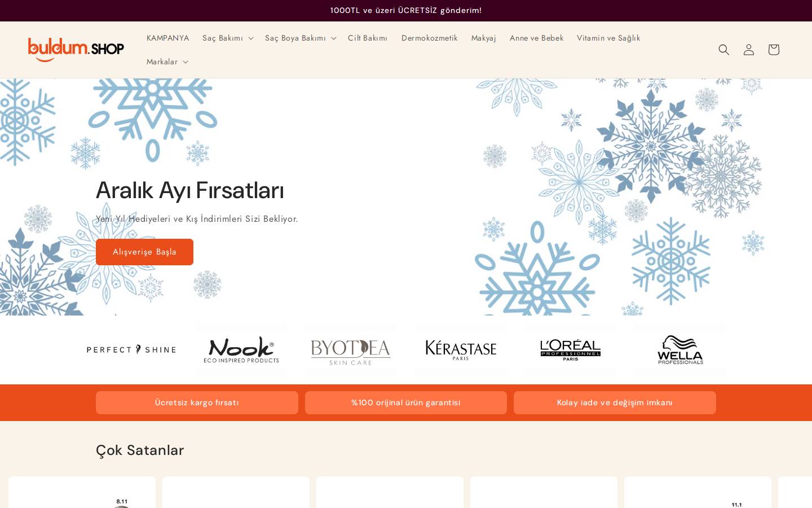Click Ücretsiz kargo fırsatı badge

click(197, 402)
